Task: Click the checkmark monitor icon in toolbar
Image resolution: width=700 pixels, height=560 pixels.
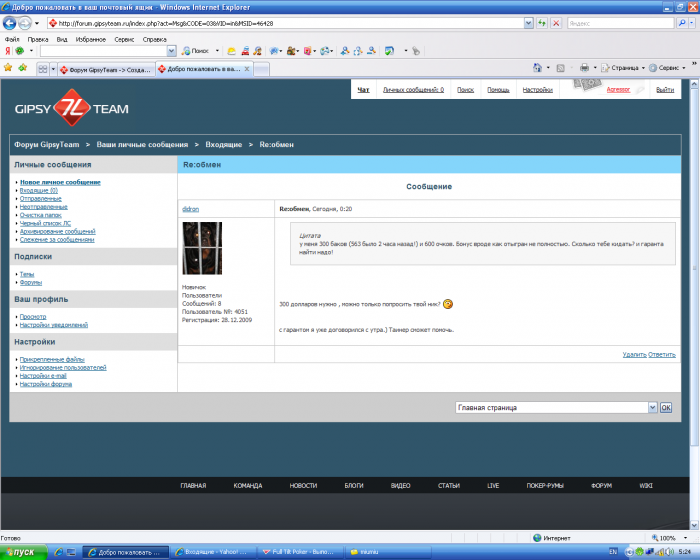Action: (x=389, y=51)
